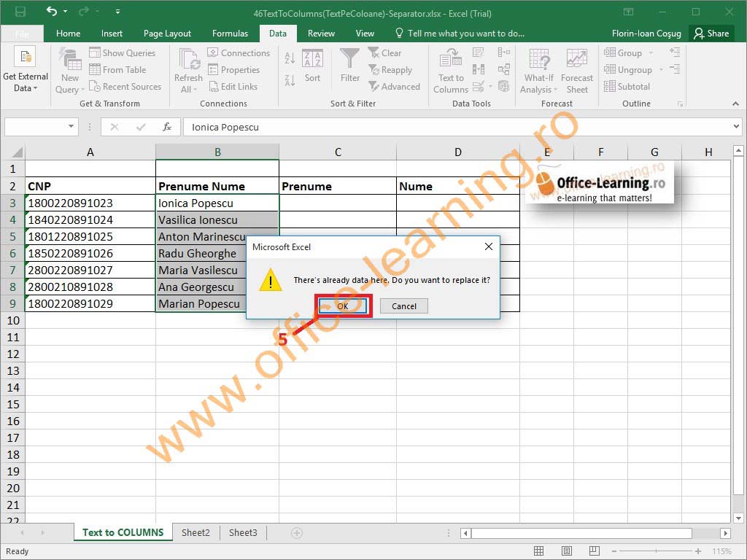747x560 pixels.
Task: Create a Forecast Sheet
Action: click(x=577, y=71)
